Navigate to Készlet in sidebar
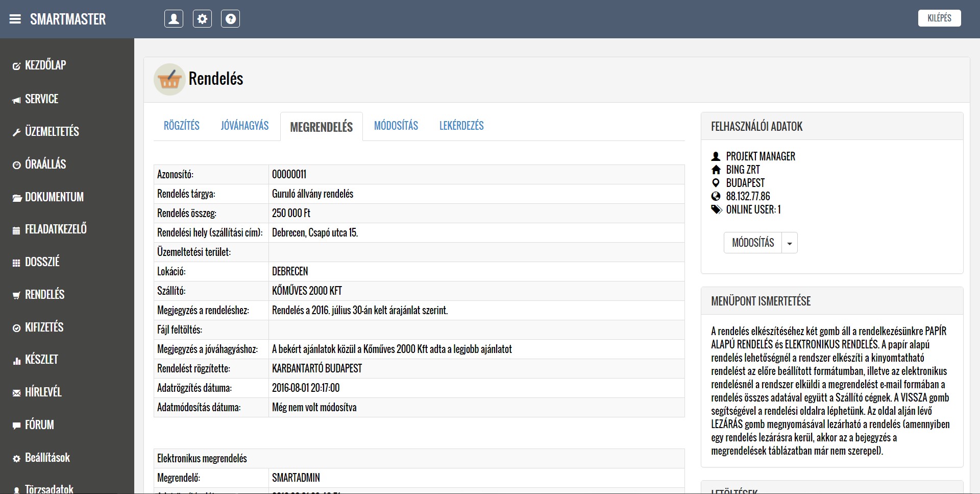The width and height of the screenshot is (980, 494). tap(41, 360)
